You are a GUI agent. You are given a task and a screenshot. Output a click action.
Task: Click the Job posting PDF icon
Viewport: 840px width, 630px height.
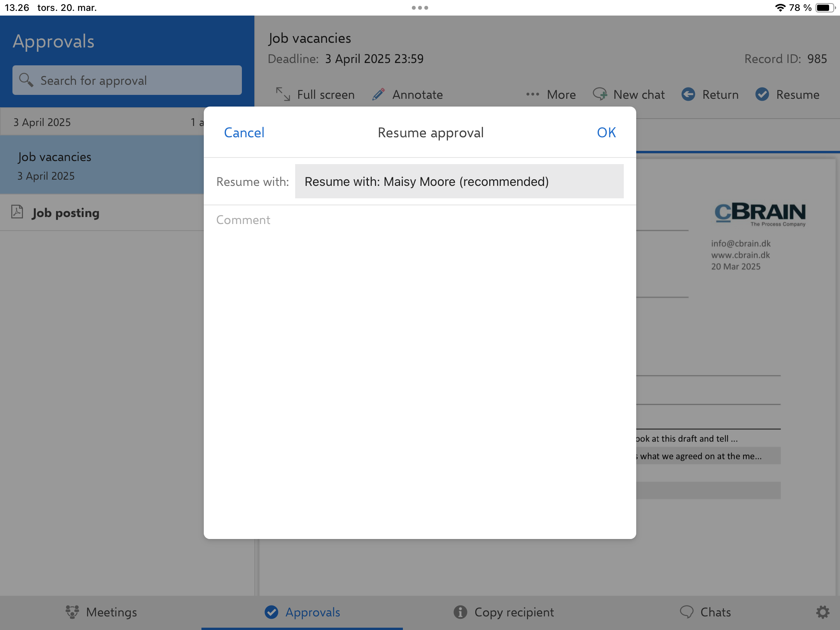tap(17, 212)
